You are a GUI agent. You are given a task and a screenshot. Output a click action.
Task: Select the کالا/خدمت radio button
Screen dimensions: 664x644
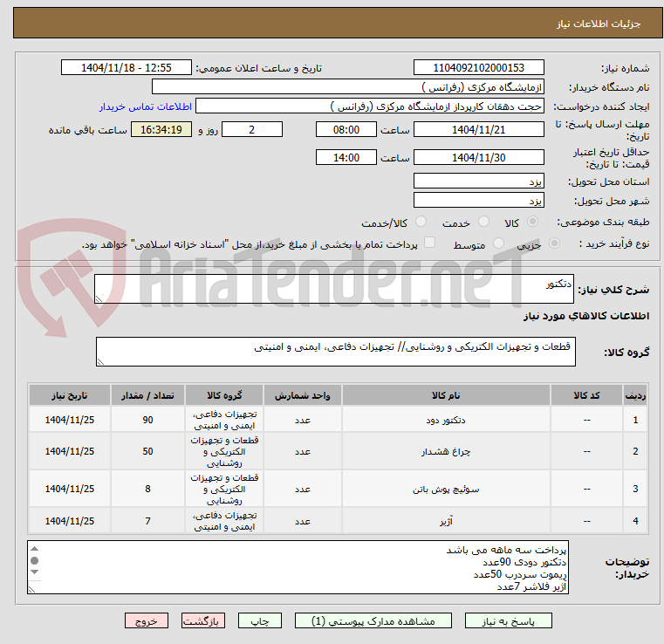coord(421,222)
